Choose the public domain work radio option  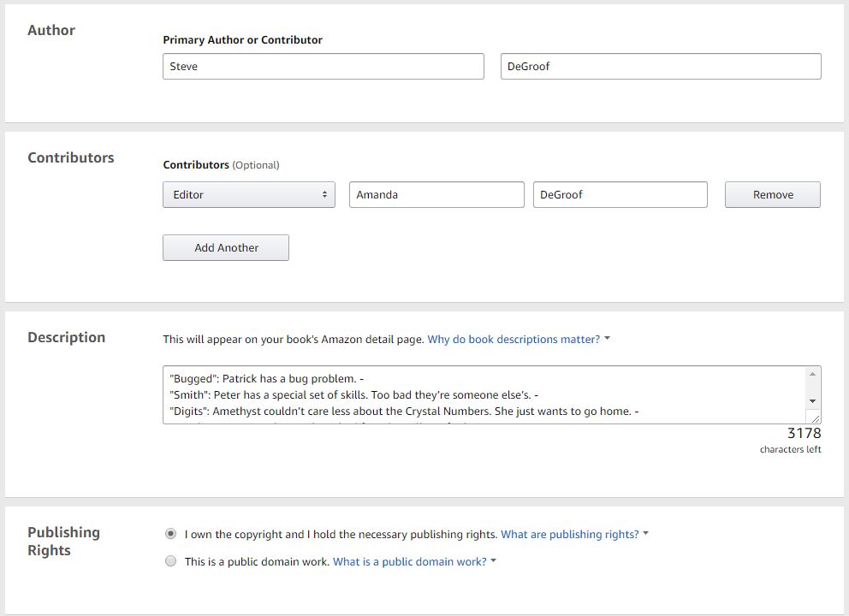(170, 561)
